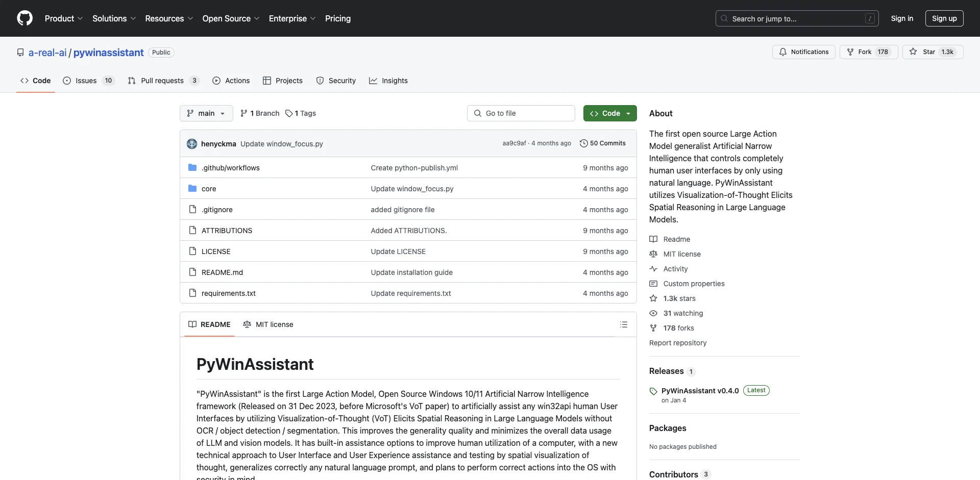Click Report repository
This screenshot has height=480, width=980.
point(678,343)
